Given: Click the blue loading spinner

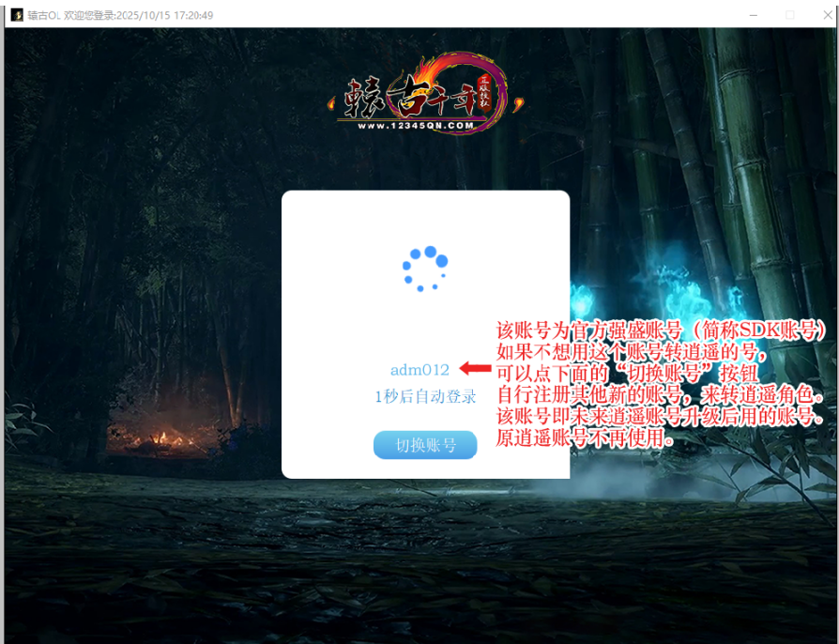Looking at the screenshot, I should click(x=425, y=268).
